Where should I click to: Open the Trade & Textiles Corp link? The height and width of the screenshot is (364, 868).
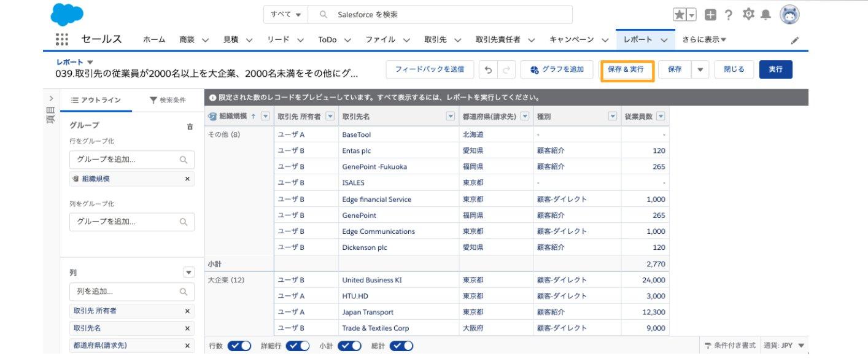click(376, 328)
